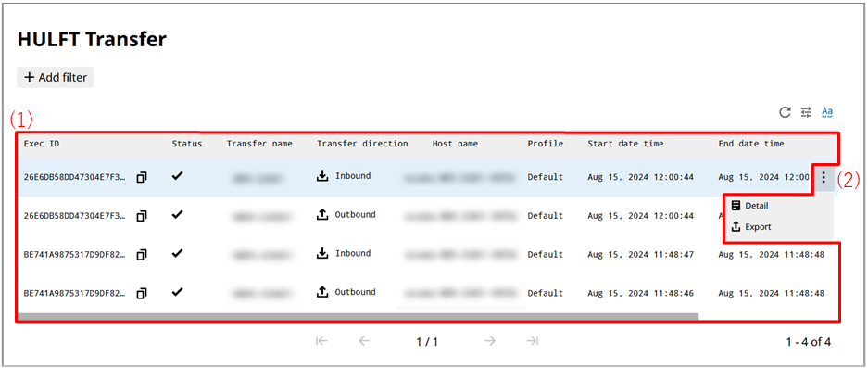Click the HULFT Transfer page heading
Screen dimensions: 868x368
(92, 39)
